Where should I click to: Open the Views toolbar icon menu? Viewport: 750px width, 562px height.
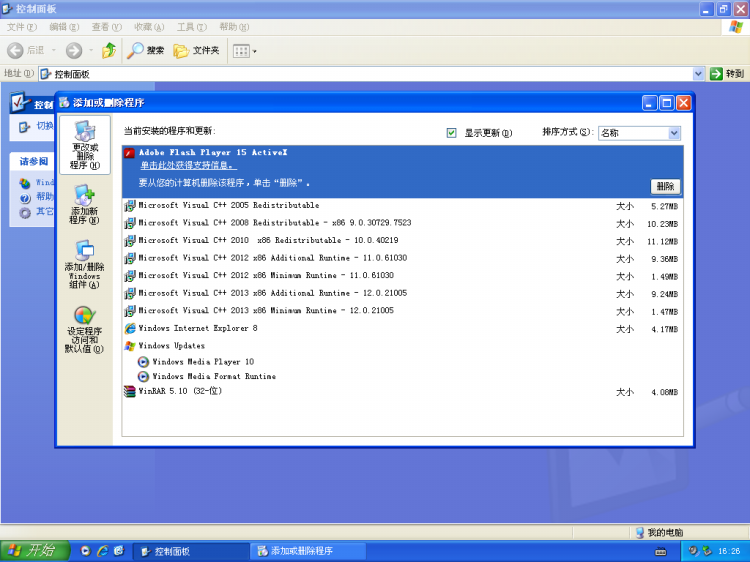pos(244,51)
